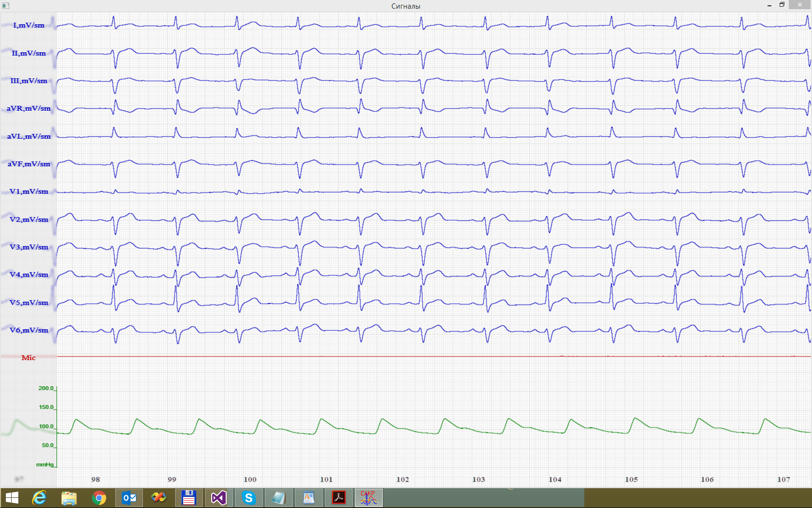Launch Internet Explorer from the taskbar
Viewport: 812px width, 508px height.
coord(39,498)
